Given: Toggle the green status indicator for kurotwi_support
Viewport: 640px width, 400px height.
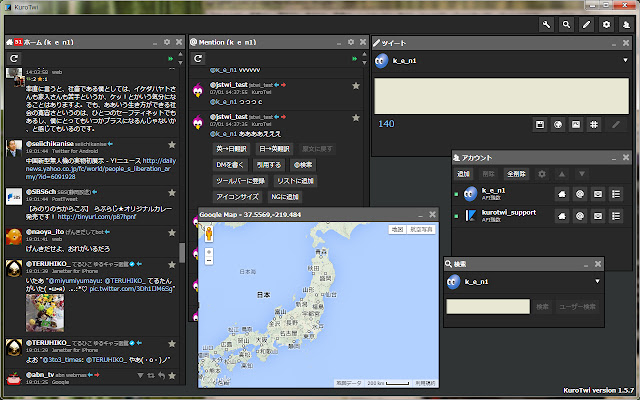Looking at the screenshot, I should 457,214.
